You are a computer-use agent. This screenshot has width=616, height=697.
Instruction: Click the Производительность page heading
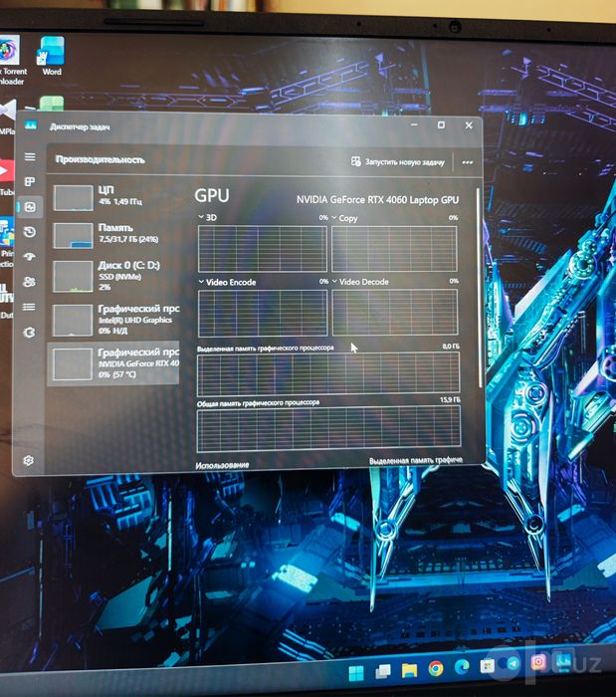pyautogui.click(x=100, y=159)
